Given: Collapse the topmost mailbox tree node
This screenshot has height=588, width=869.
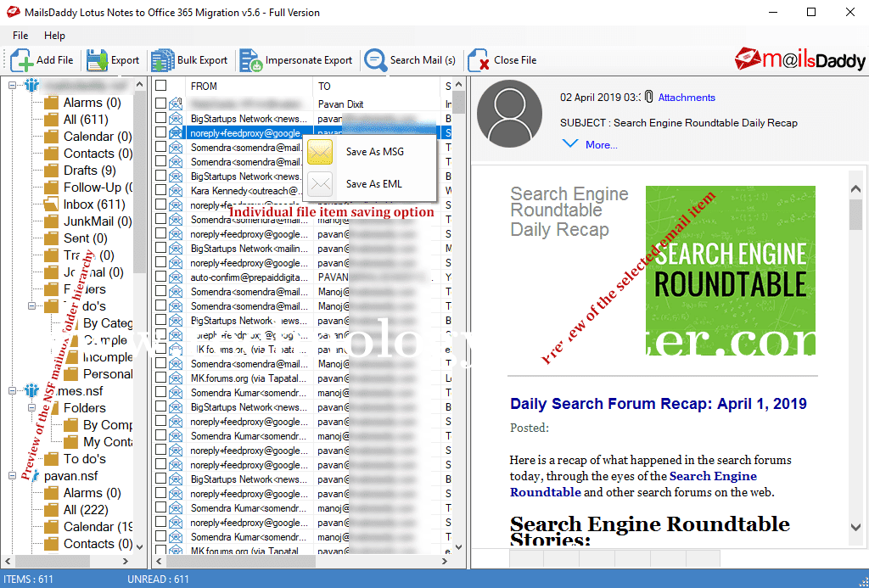Looking at the screenshot, I should pos(12,86).
